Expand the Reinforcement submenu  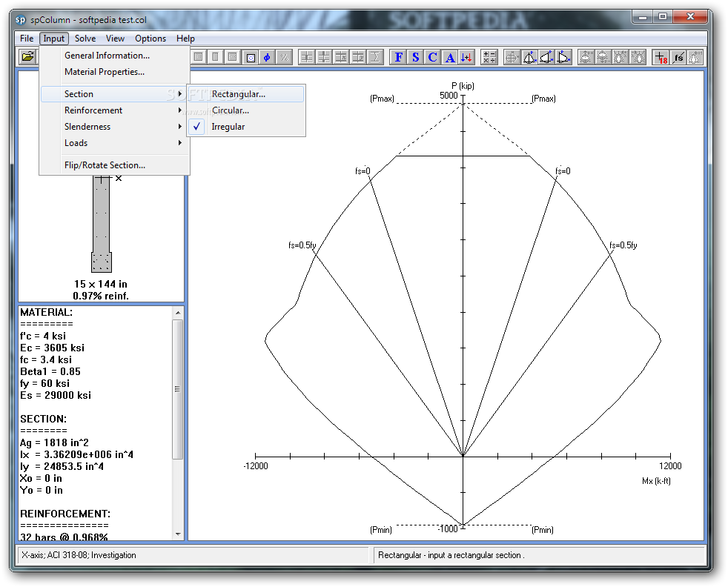(x=115, y=110)
